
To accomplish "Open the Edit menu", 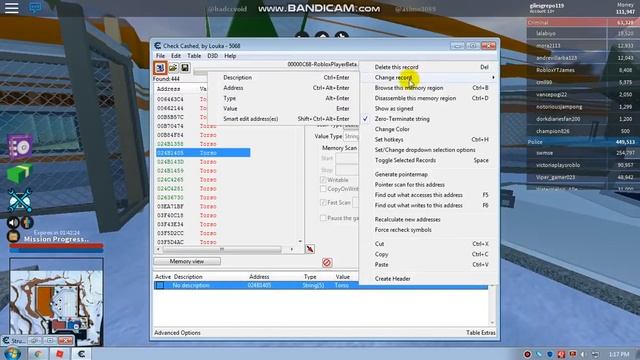I will click(x=176, y=56).
